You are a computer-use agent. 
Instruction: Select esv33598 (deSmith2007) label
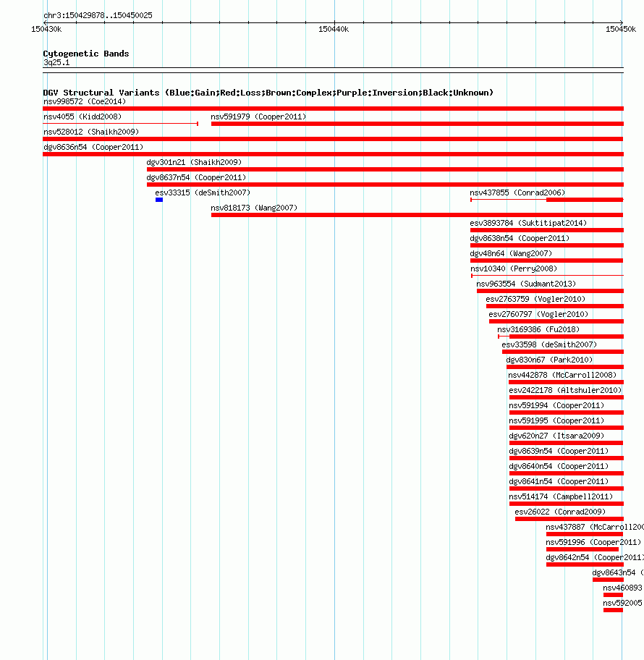pos(549,344)
